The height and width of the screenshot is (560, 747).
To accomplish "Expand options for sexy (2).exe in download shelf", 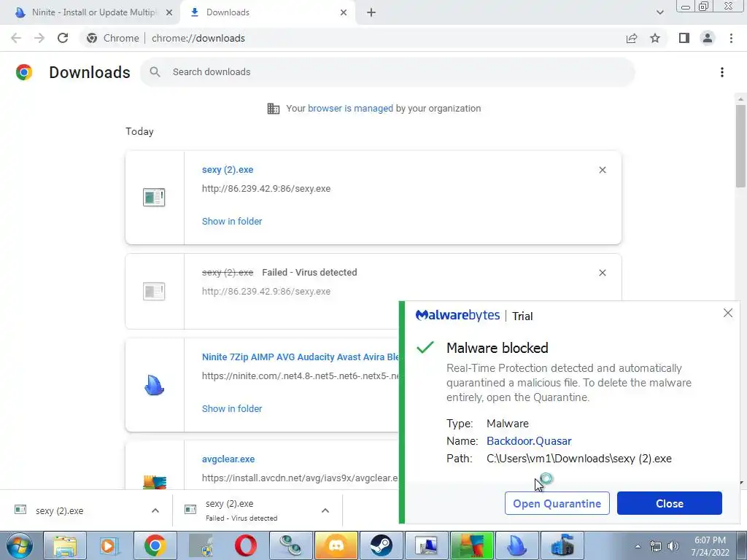I will [x=155, y=510].
